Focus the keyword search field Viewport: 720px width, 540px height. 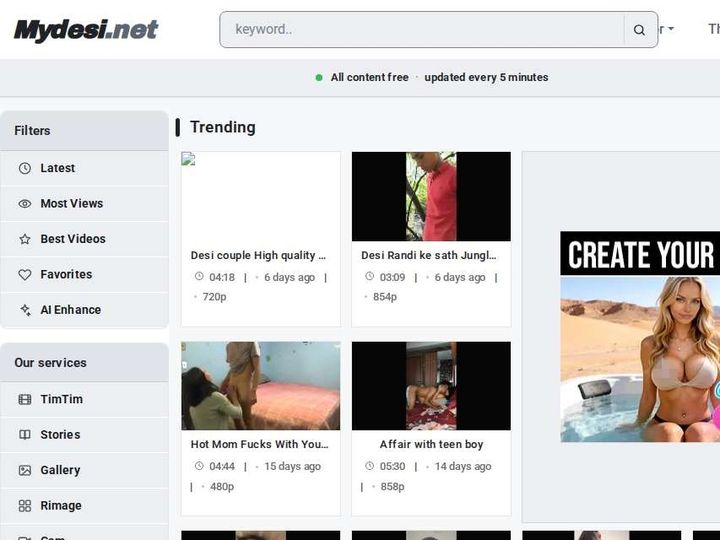point(422,30)
